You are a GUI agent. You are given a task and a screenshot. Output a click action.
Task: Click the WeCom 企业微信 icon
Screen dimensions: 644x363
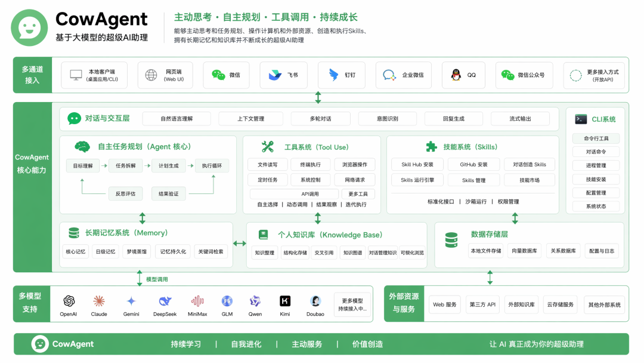(x=389, y=75)
